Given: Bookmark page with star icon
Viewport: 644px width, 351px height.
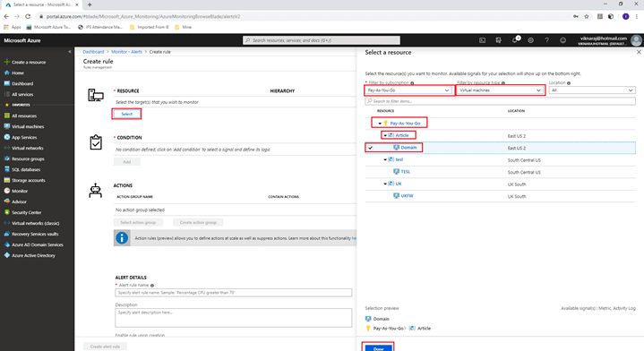Looking at the screenshot, I should click(x=587, y=16).
